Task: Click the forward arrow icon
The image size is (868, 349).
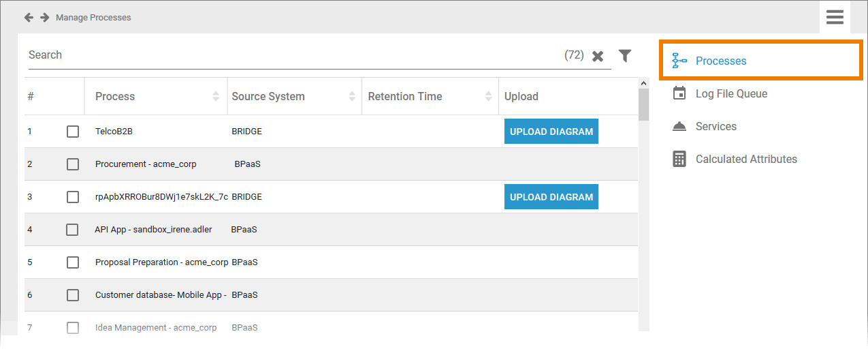Action: point(44,17)
